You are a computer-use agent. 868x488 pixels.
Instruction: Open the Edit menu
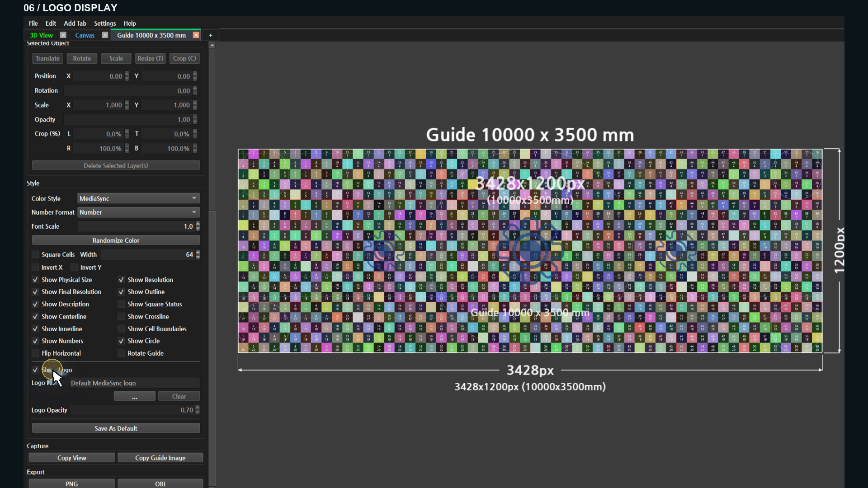(x=51, y=23)
